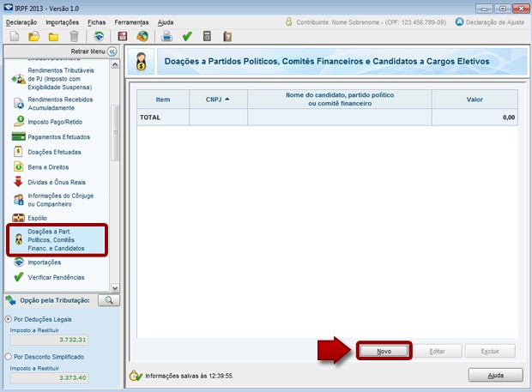Collapse sidebar with Retrair Menu arrows
Image resolution: width=532 pixels, height=392 pixels.
pos(112,51)
